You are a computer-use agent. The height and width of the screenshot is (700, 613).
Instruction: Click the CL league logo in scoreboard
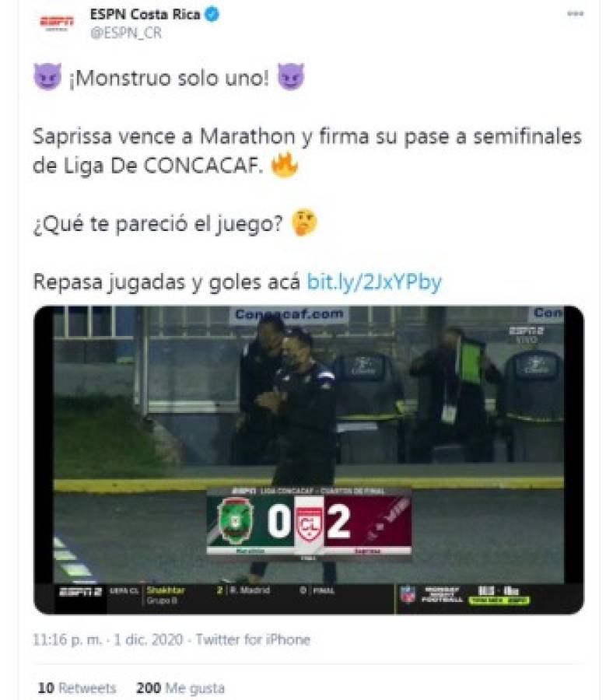(x=309, y=524)
